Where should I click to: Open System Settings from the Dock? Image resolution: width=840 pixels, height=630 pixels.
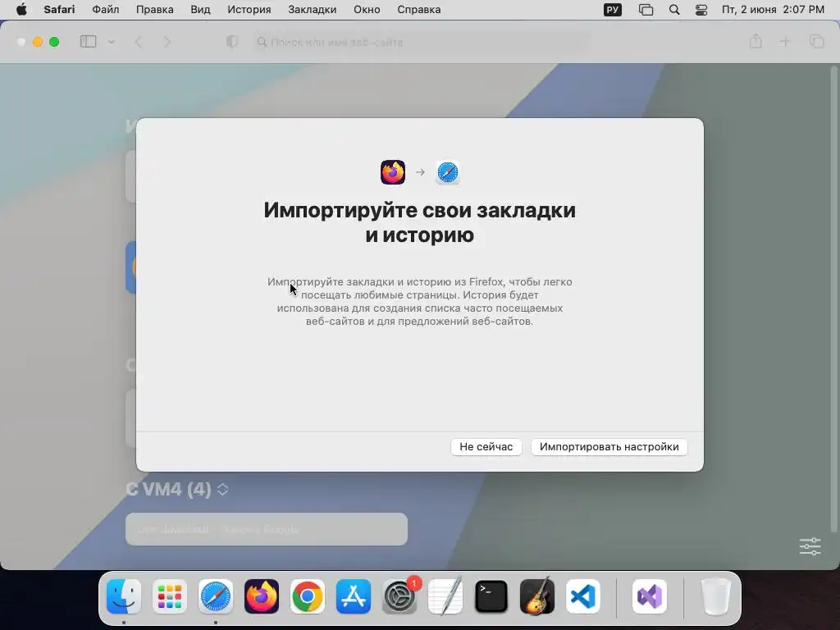point(399,596)
